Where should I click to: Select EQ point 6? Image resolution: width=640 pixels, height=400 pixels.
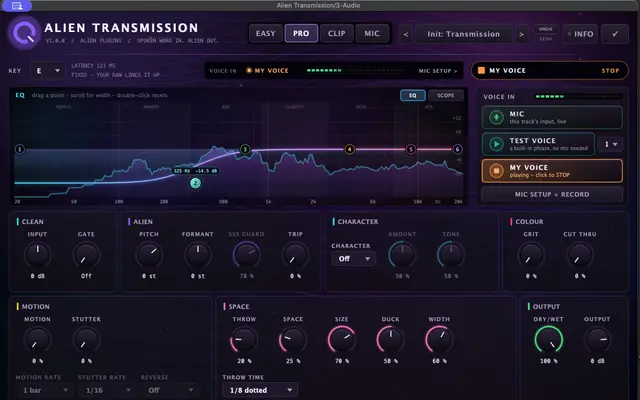coord(457,149)
